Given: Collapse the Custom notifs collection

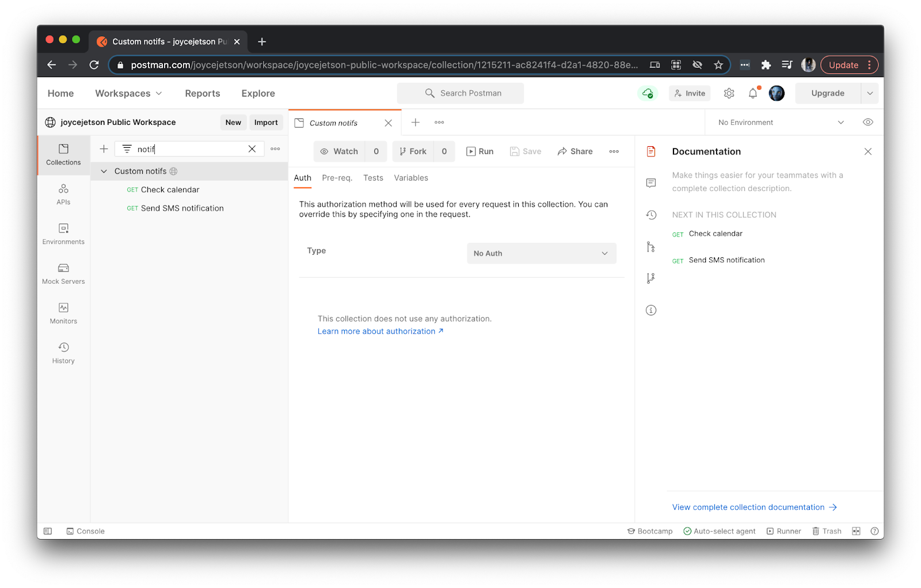Looking at the screenshot, I should pos(104,171).
